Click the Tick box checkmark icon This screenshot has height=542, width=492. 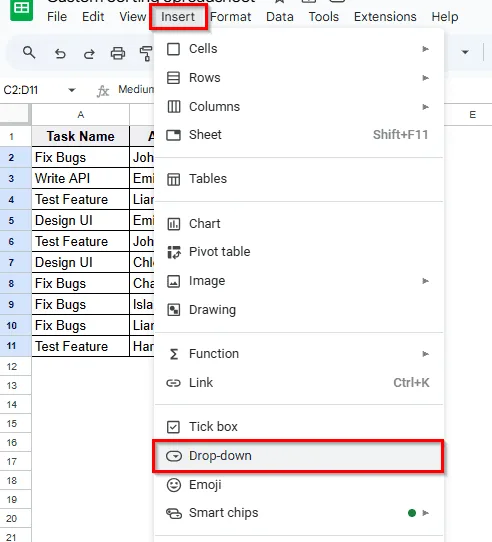(x=173, y=427)
